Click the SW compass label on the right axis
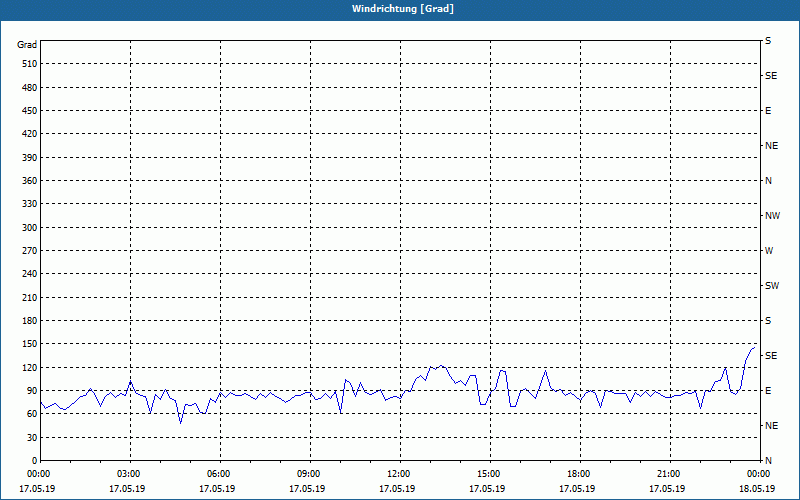This screenshot has height=500, width=800. (x=771, y=286)
